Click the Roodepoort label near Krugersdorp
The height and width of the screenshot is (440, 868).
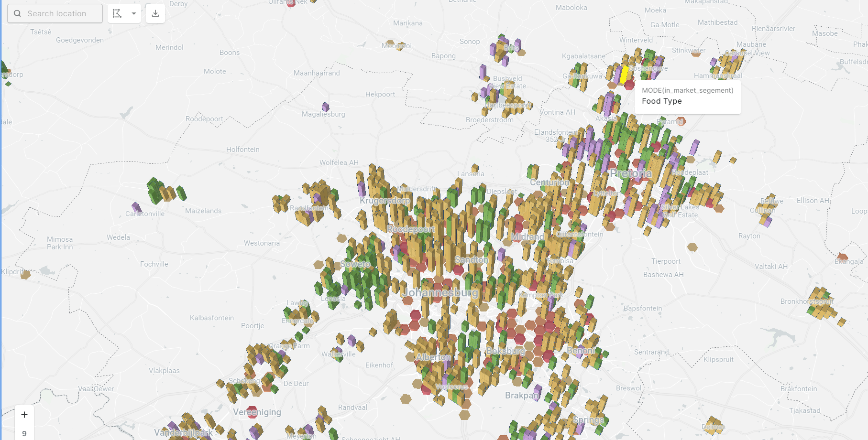tap(410, 229)
